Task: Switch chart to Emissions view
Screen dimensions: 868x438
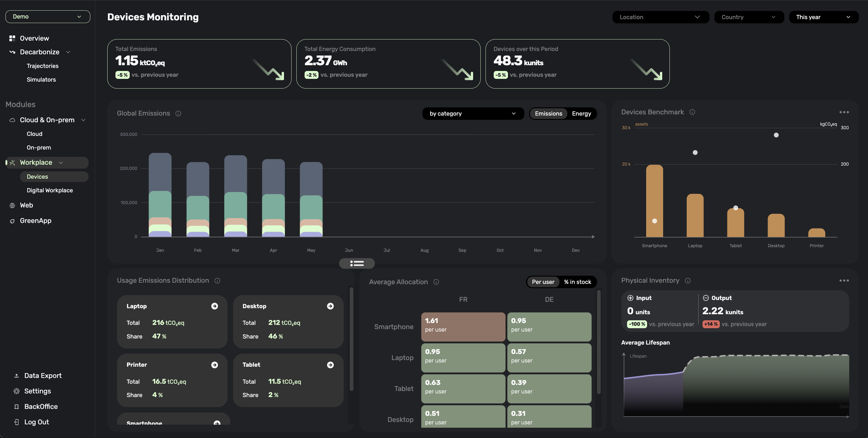Action: coord(549,114)
